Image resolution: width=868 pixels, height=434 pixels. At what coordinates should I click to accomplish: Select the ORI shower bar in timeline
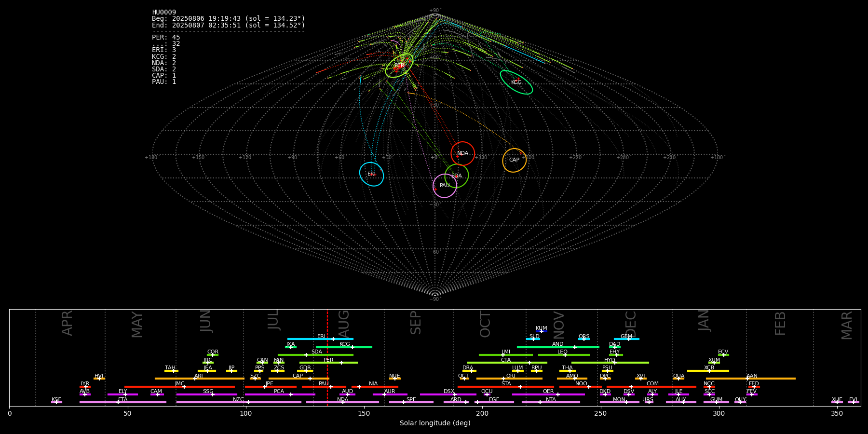coord(509,379)
